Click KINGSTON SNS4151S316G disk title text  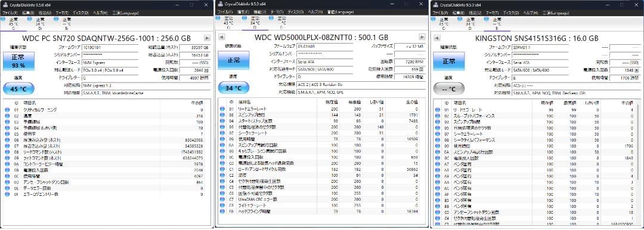tap(537, 38)
